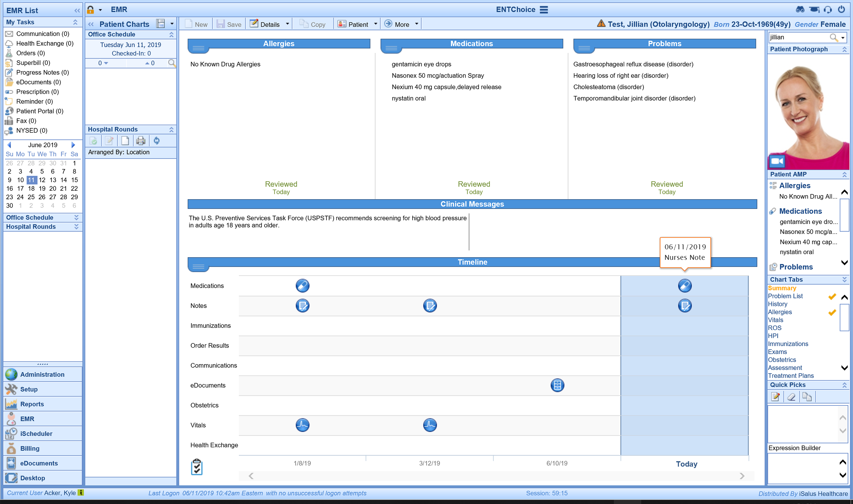Viewport: 853px width, 504px height.
Task: Click the refresh icon in Hospital Rounds
Action: coord(157,140)
